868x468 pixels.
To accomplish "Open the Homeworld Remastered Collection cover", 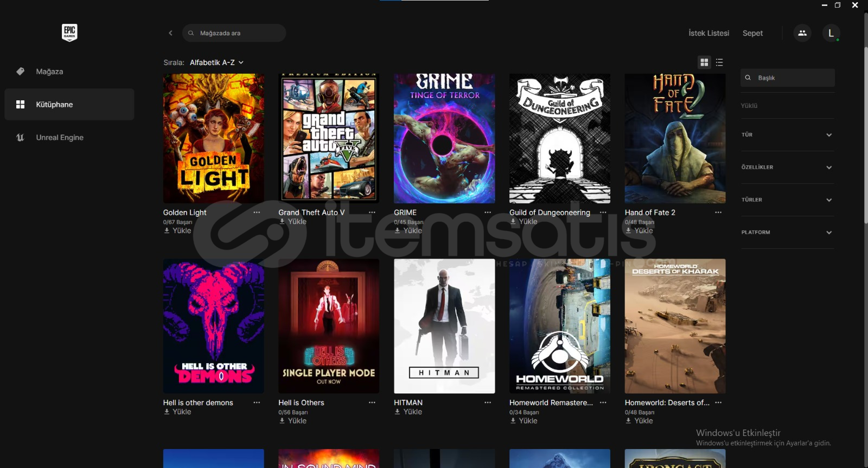I will tap(560, 326).
